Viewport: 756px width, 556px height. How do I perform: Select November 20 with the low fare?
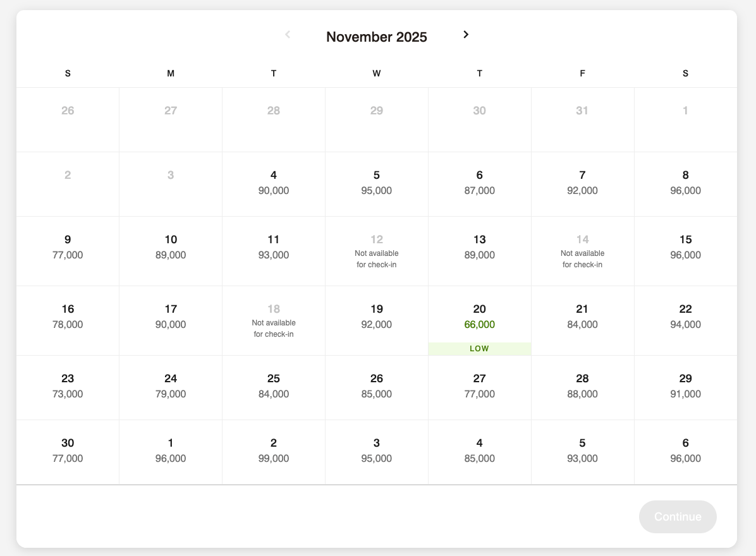[x=479, y=315]
